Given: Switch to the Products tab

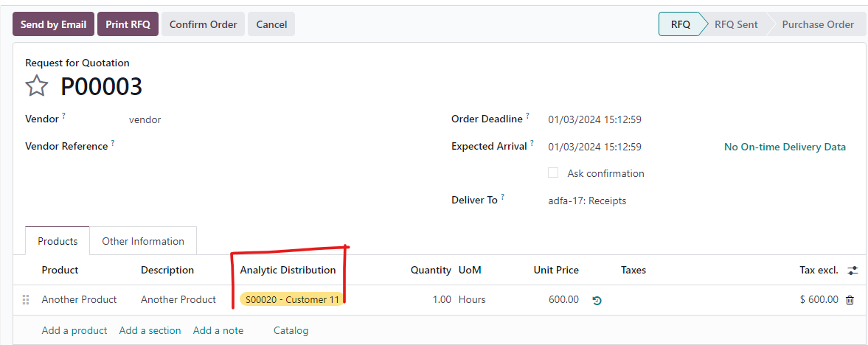Looking at the screenshot, I should coord(58,241).
